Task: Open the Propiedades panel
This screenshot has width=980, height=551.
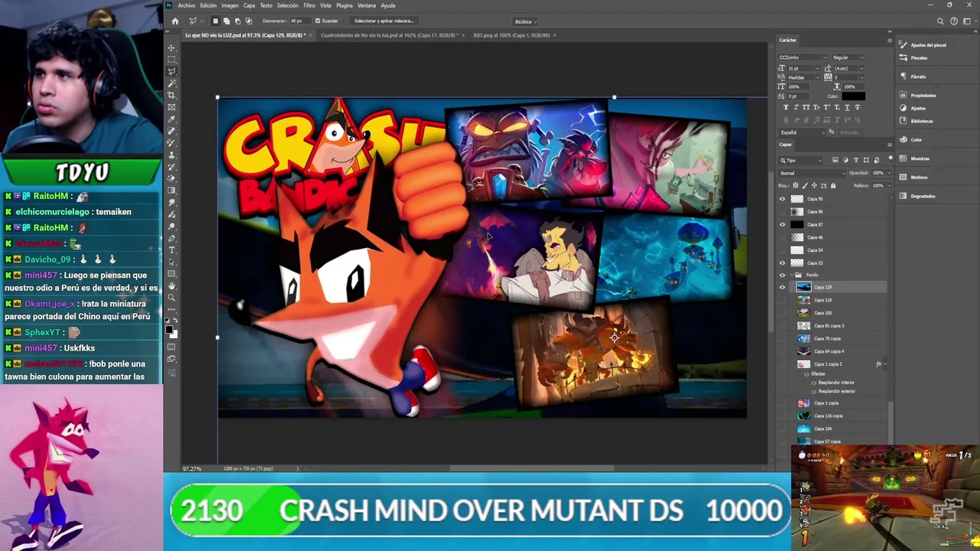Action: pyautogui.click(x=918, y=96)
